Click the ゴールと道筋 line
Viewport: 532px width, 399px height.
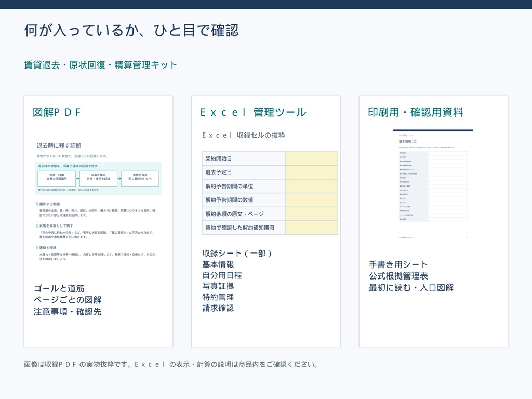[x=59, y=288]
